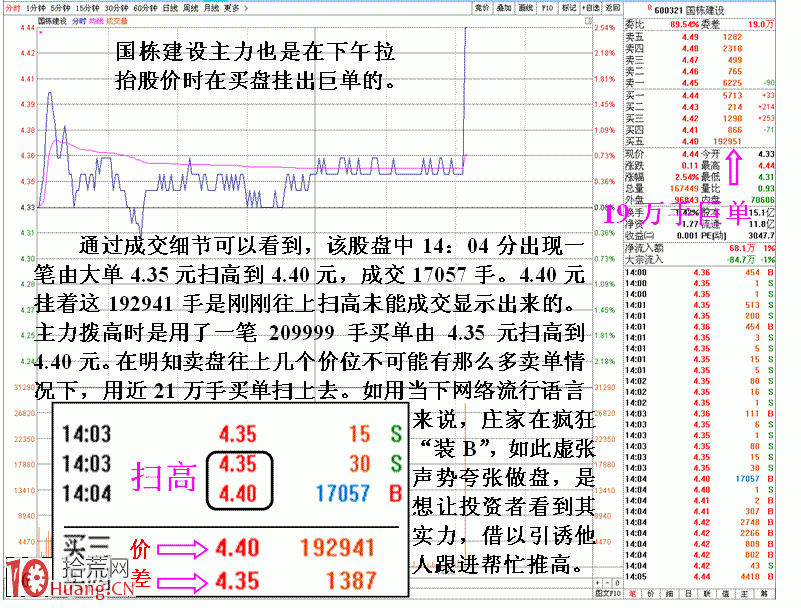This screenshot has width=801, height=608.
Task: Open the F10 company info button
Action: pos(547,8)
